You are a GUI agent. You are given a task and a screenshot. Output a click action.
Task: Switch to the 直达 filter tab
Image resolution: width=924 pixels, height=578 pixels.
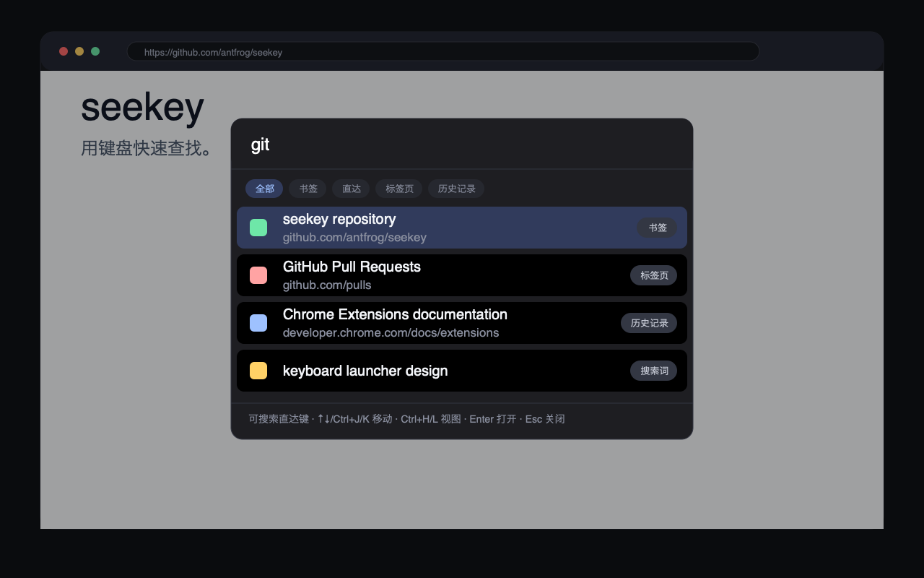pos(351,189)
